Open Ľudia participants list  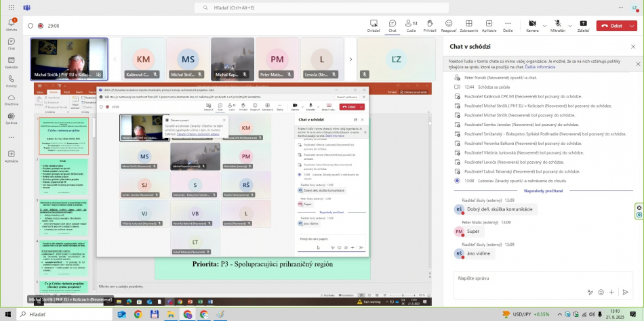411,24
